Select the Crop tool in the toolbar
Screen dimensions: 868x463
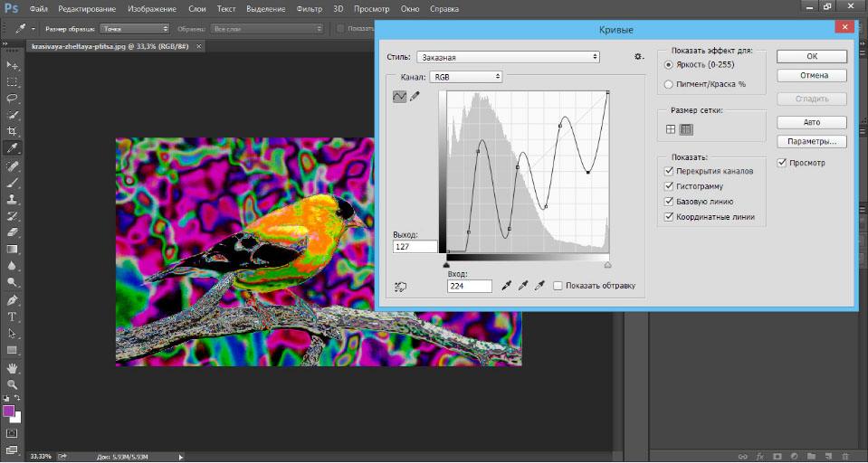tap(13, 131)
